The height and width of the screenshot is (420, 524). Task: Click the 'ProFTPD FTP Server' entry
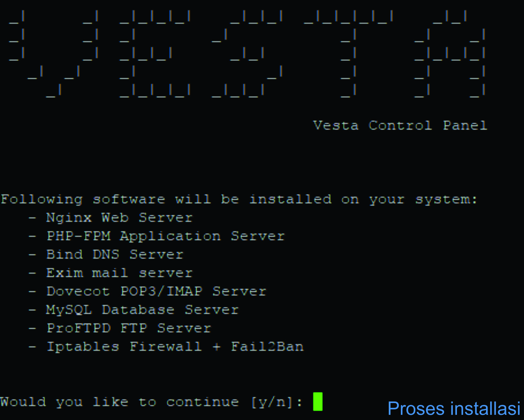pos(129,328)
